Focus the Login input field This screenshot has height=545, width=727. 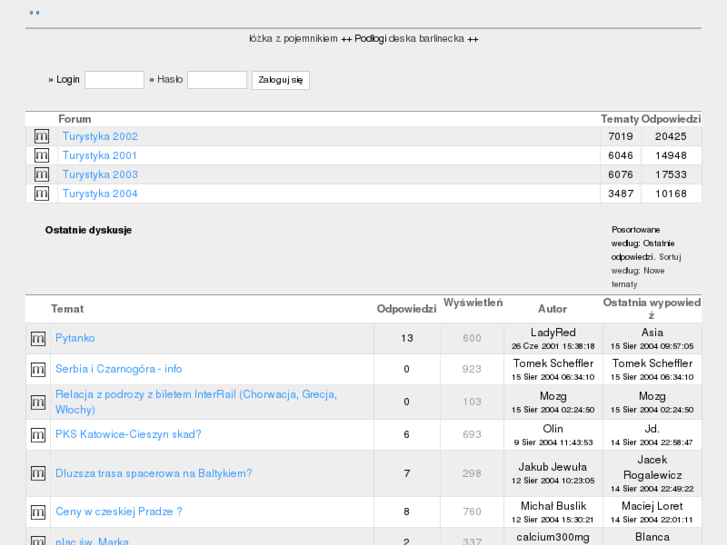(115, 80)
